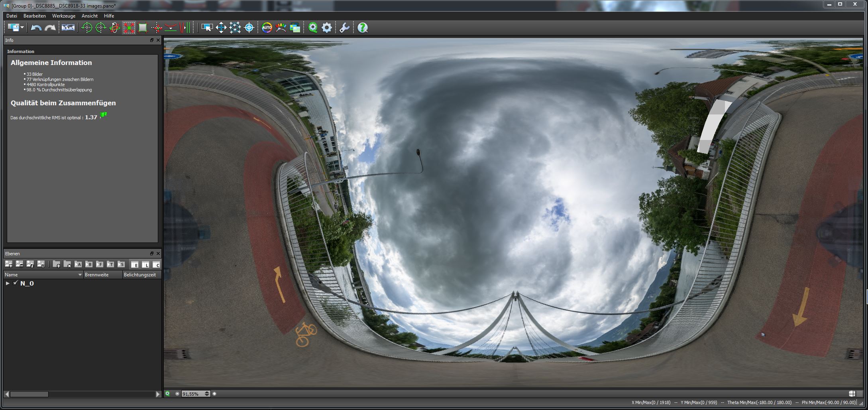The width and height of the screenshot is (868, 410).
Task: Open the Werkzeuge menu
Action: tap(63, 16)
